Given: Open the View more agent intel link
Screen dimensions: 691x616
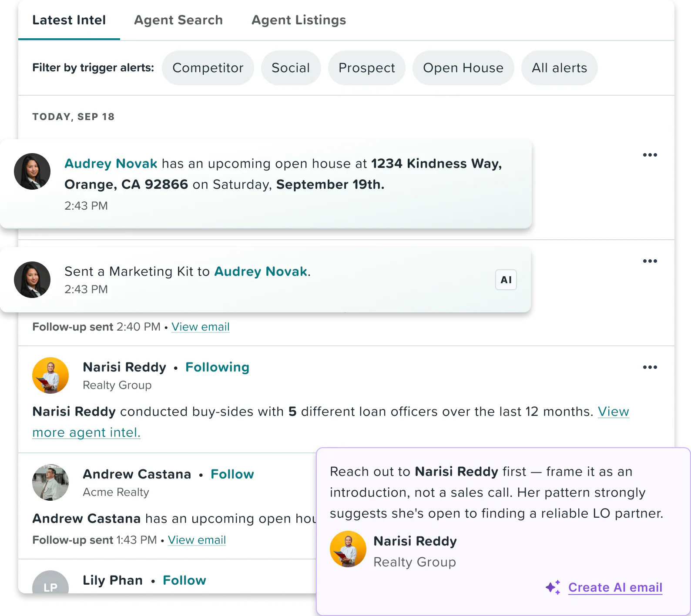Looking at the screenshot, I should 87,432.
